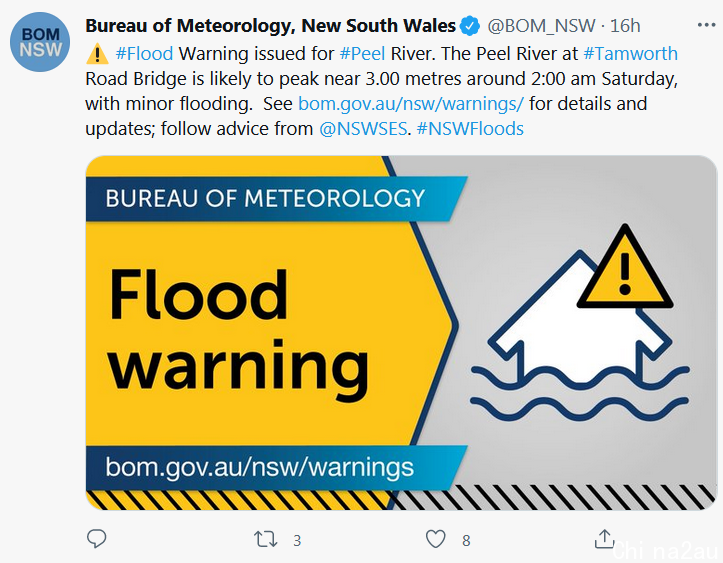Image resolution: width=723 pixels, height=563 pixels.
Task: Open the #Tamworth hashtag link
Action: [630, 54]
